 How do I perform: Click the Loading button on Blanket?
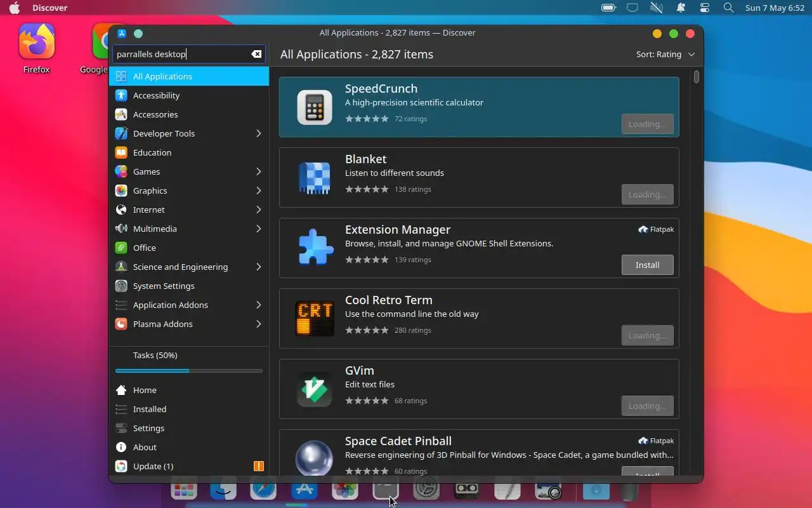647,194
